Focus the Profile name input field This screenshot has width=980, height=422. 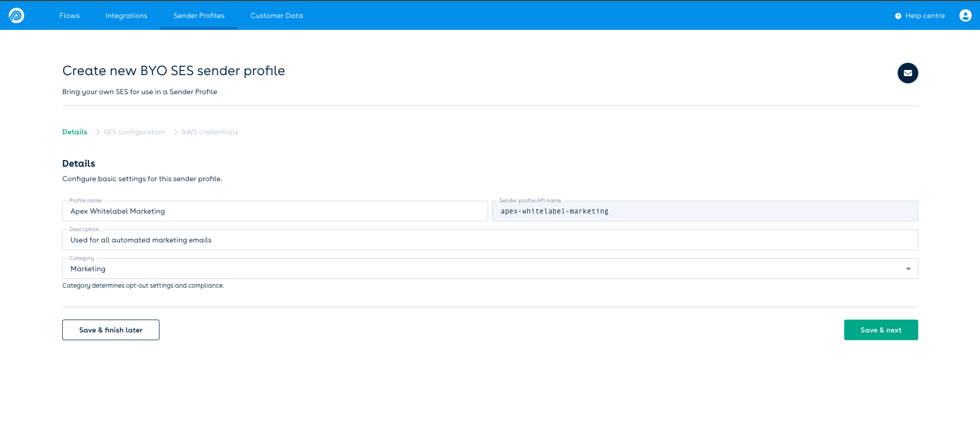pos(275,211)
